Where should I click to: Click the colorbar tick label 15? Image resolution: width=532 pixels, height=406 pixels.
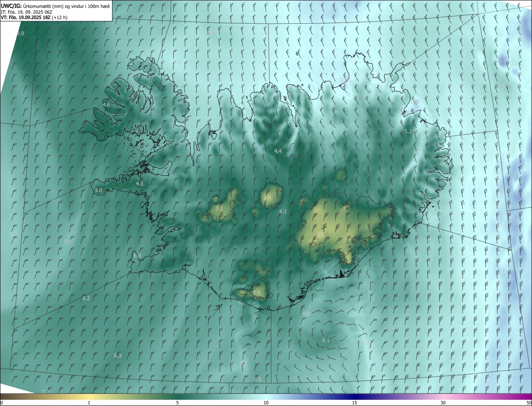pos(355,403)
